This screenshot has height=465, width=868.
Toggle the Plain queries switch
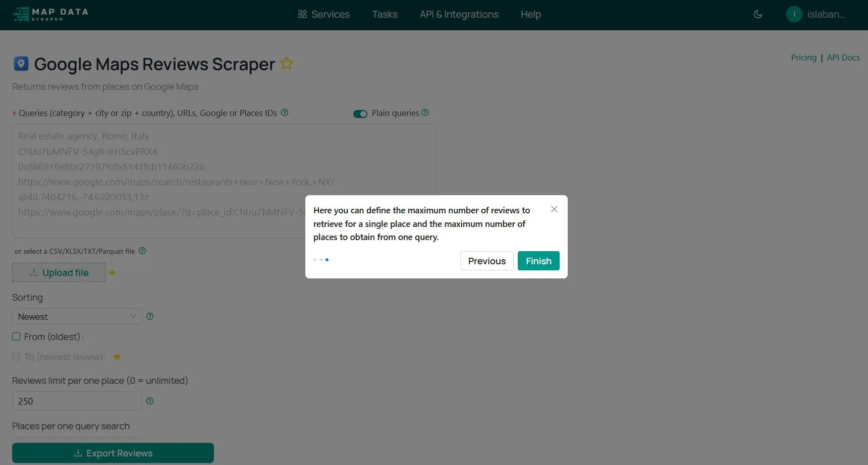click(360, 113)
